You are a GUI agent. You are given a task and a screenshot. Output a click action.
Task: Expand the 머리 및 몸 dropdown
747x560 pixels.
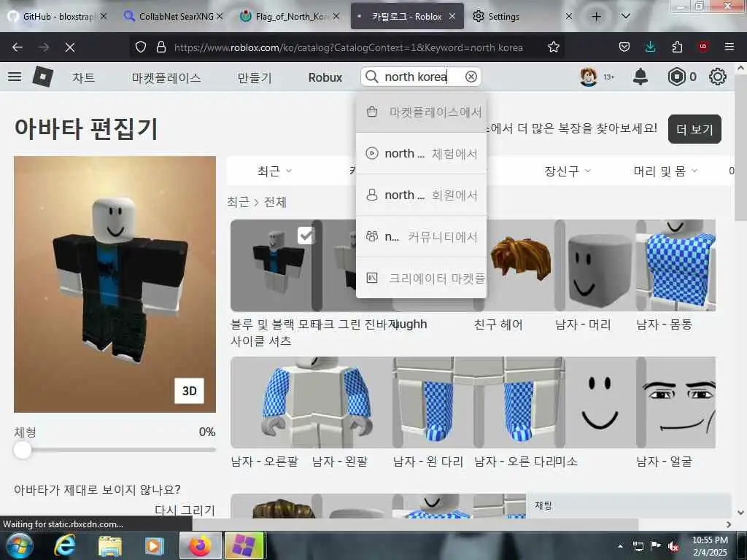click(x=665, y=171)
